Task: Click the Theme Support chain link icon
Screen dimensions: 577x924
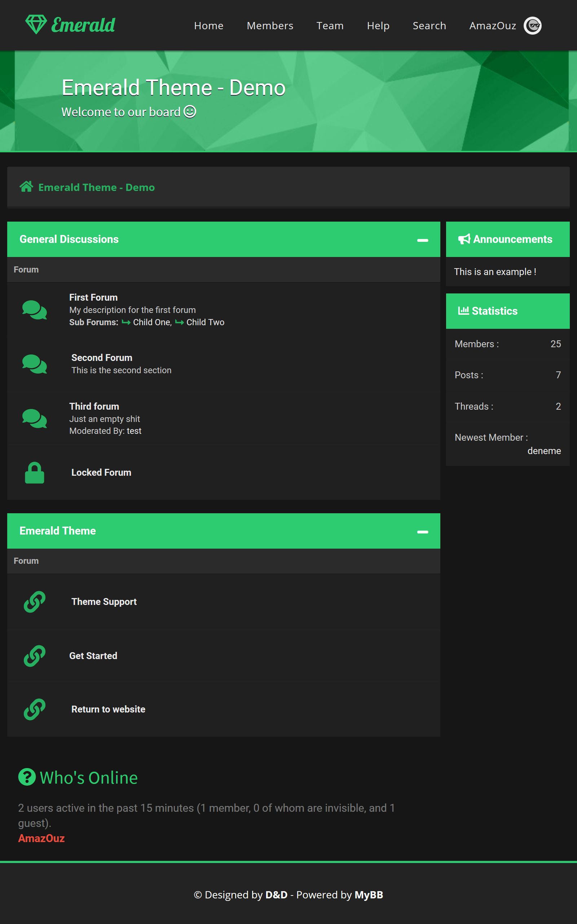Action: 34,602
